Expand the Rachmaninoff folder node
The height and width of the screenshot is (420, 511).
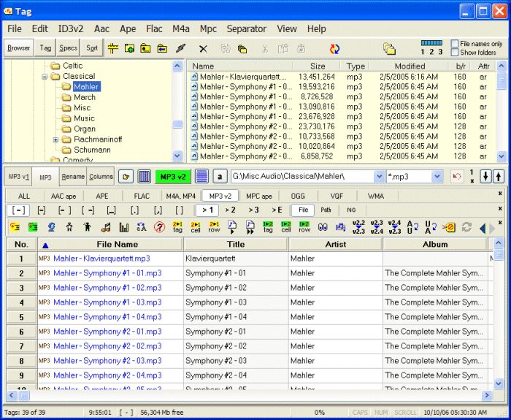click(x=55, y=140)
